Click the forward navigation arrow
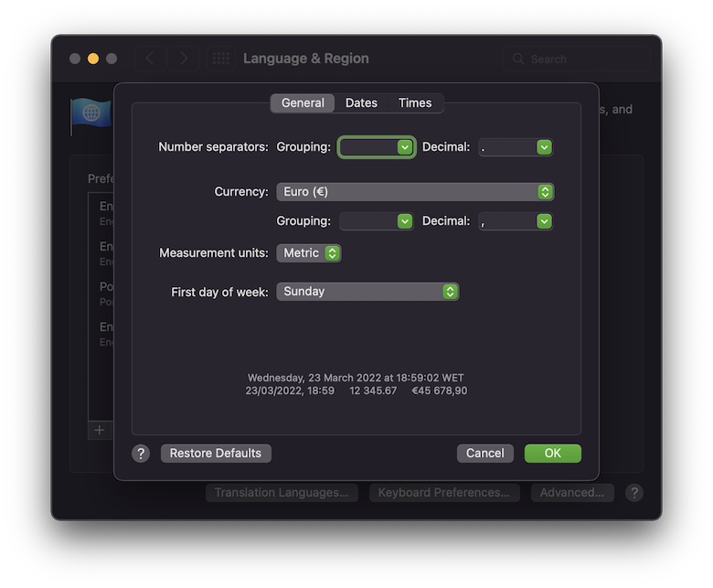The width and height of the screenshot is (713, 588). pos(184,59)
